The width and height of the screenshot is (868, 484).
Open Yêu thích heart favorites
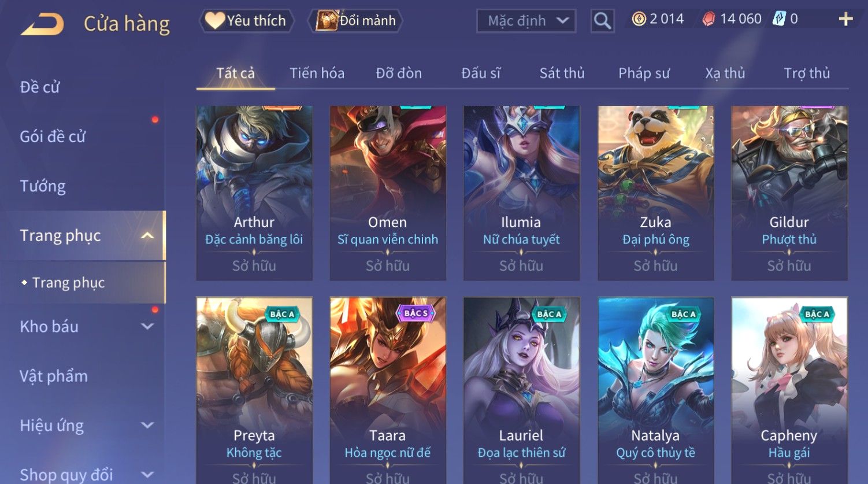coord(247,21)
